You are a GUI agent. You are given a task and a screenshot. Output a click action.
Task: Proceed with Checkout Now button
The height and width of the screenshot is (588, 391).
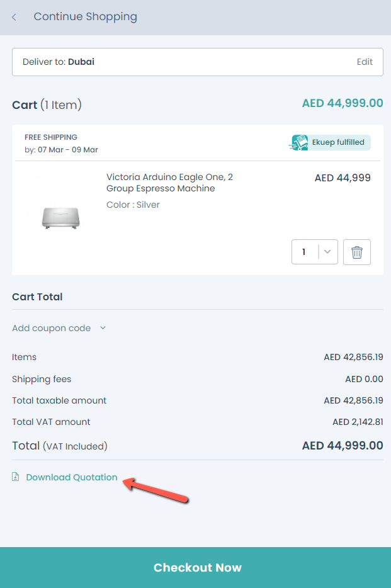click(195, 567)
